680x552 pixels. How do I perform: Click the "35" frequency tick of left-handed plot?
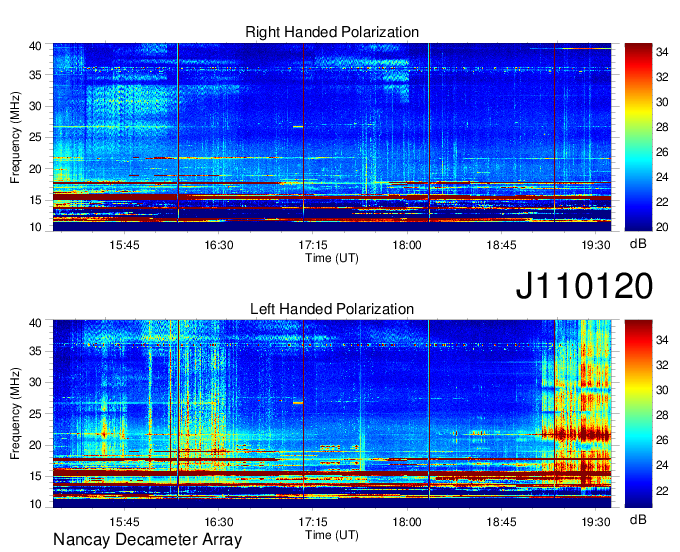pyautogui.click(x=35, y=351)
